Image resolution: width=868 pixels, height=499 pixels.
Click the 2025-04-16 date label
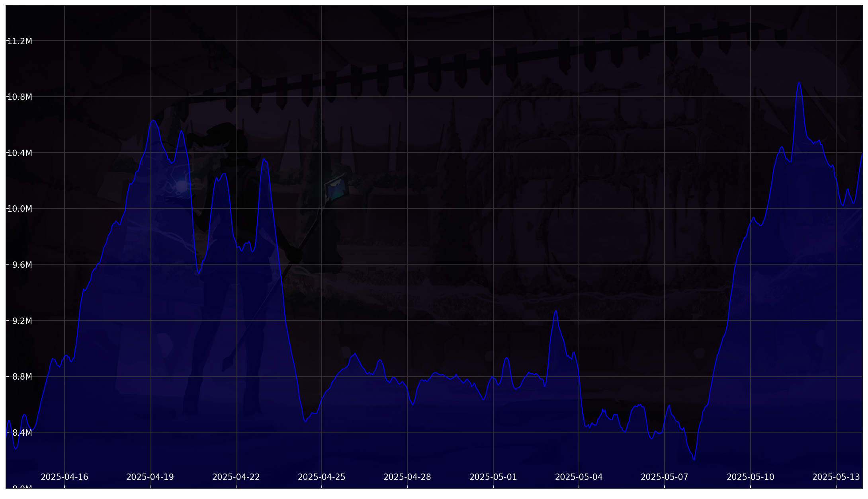pos(65,477)
